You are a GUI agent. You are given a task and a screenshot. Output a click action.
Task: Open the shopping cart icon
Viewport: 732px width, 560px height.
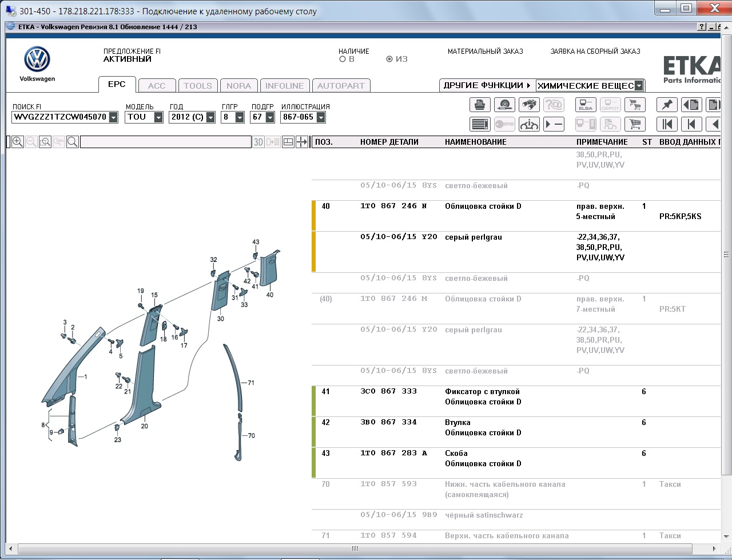(x=635, y=124)
